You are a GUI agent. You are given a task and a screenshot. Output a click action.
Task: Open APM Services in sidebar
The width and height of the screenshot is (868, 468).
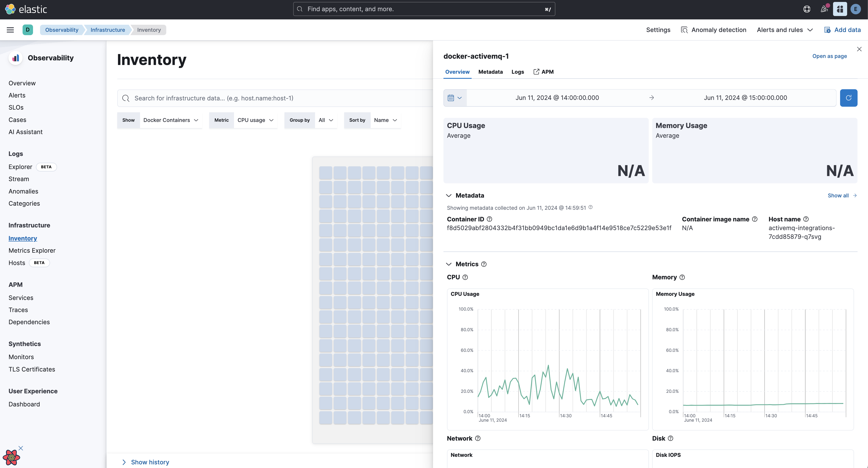pos(21,298)
